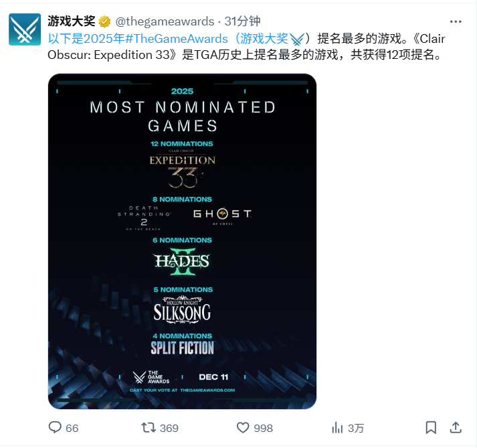Reply using the comment bubble icon
Viewport: 477px width, 448px height.
pos(55,427)
